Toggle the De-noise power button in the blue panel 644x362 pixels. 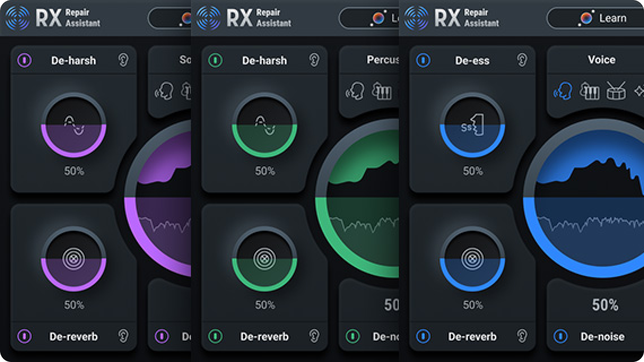pyautogui.click(x=560, y=336)
